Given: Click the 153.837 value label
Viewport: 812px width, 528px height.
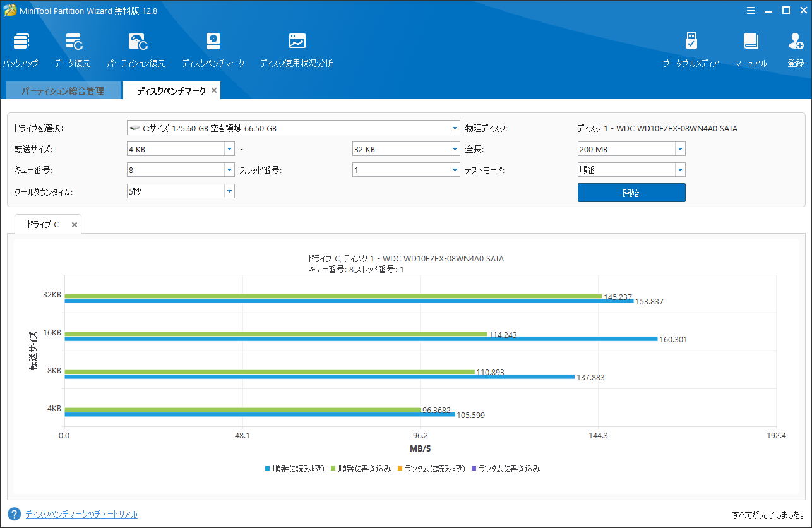Looking at the screenshot, I should click(649, 302).
